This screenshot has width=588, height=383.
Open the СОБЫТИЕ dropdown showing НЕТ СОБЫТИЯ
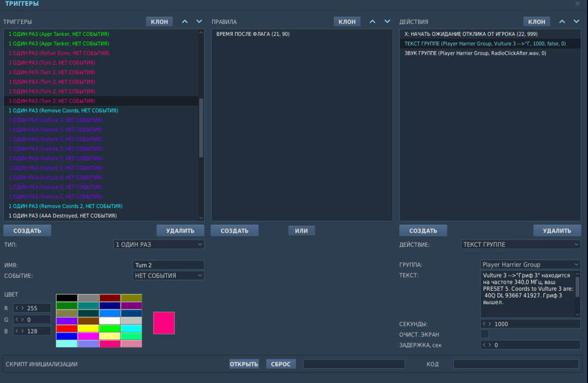click(x=168, y=276)
